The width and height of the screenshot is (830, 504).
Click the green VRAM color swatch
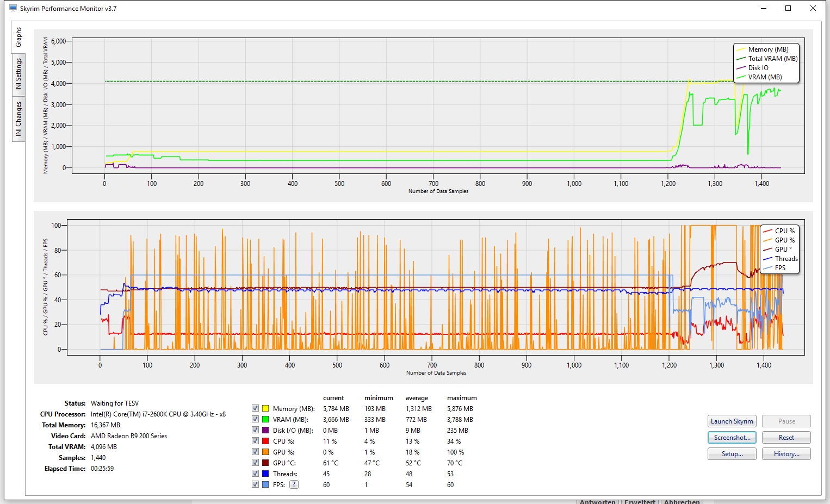[265, 419]
